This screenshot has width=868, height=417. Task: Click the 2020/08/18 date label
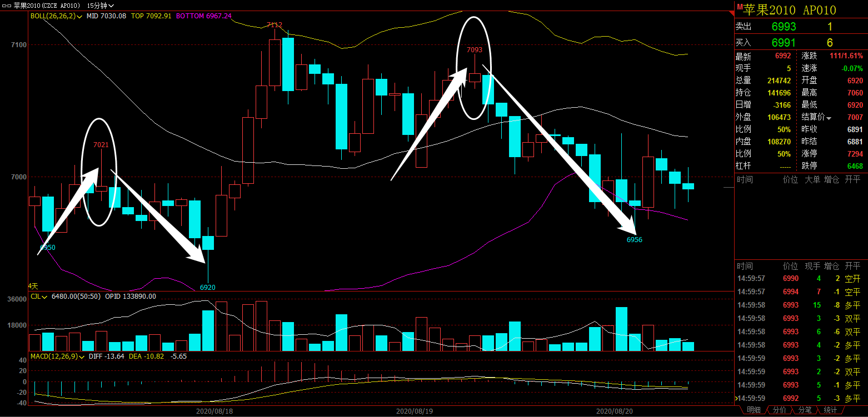click(x=214, y=411)
